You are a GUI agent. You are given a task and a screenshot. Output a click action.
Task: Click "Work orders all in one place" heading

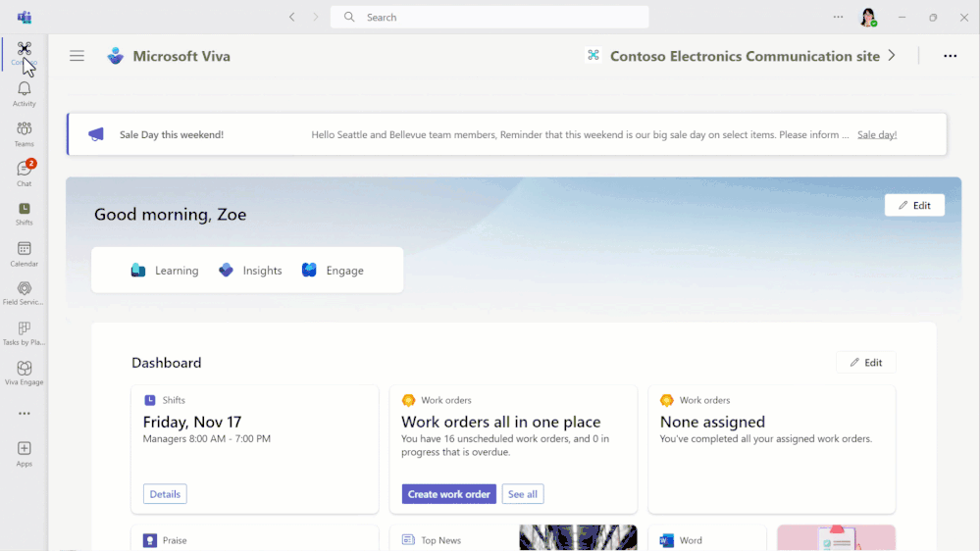[500, 422]
